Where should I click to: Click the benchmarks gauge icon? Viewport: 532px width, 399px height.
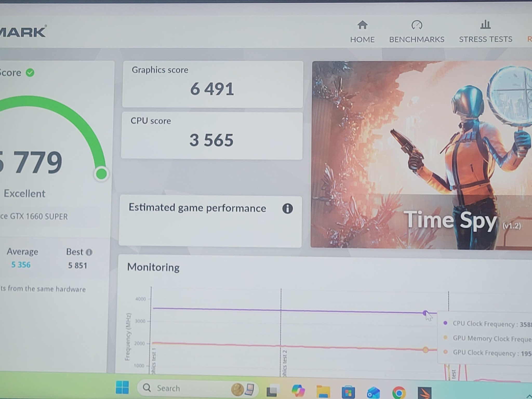tap(417, 25)
